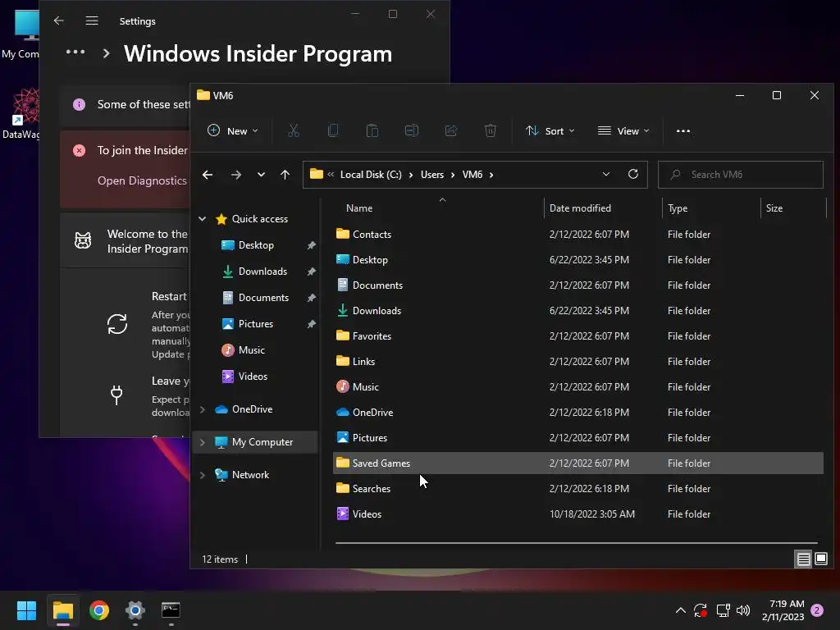Expand the OneDrive tree node
The image size is (840, 630).
203,409
